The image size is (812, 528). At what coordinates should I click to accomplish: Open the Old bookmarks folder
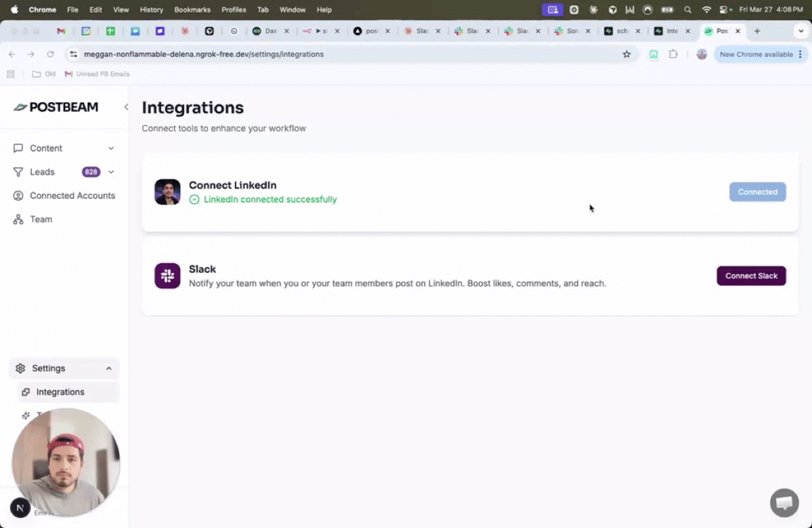click(44, 74)
